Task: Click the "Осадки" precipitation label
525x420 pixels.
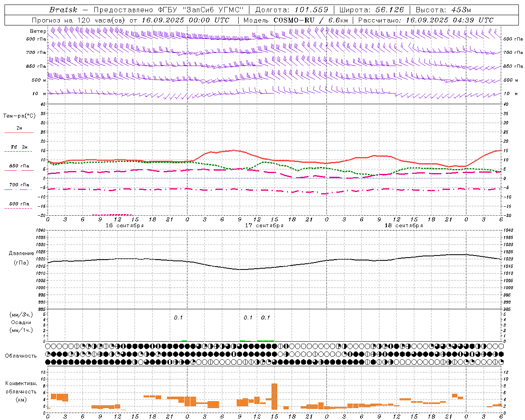Action: click(21, 322)
